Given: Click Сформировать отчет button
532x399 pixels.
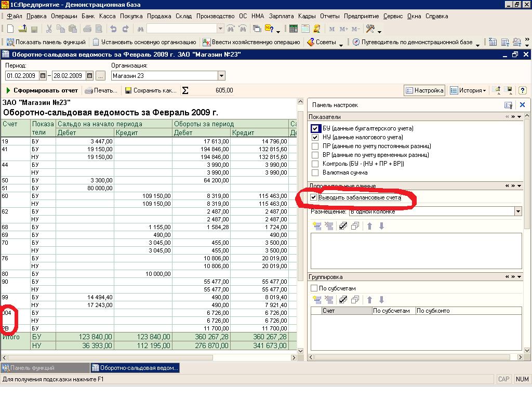Looking at the screenshot, I should click(42, 90).
